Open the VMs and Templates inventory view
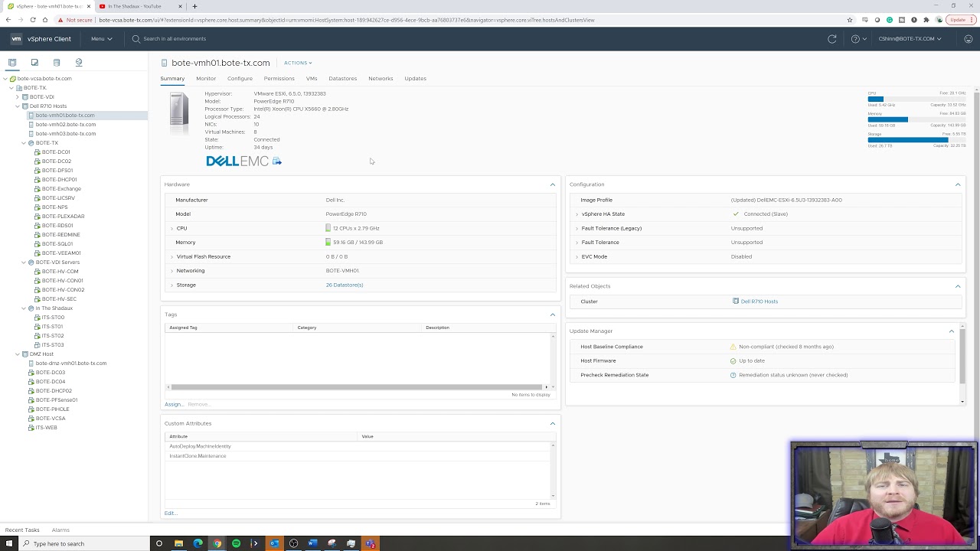 [34, 63]
